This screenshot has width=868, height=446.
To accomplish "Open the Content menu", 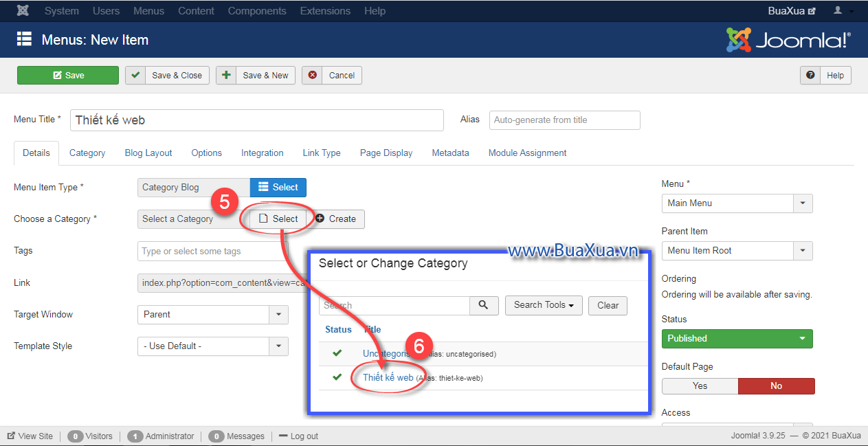I will [x=196, y=11].
